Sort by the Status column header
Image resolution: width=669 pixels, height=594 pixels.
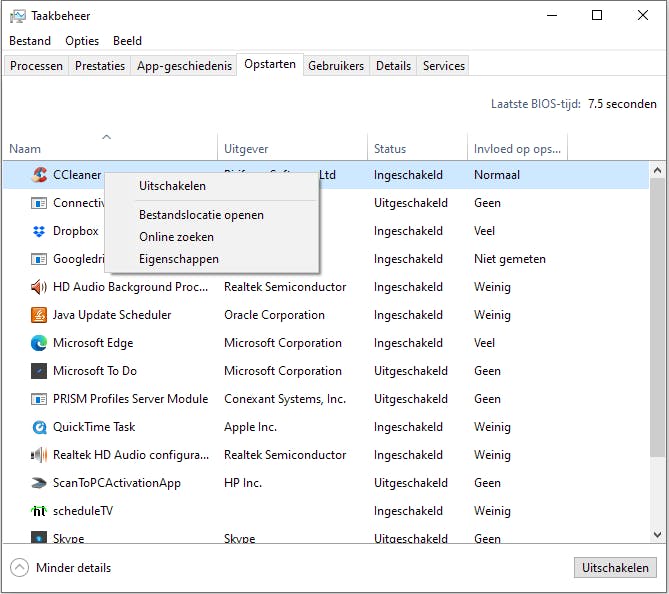(417, 148)
